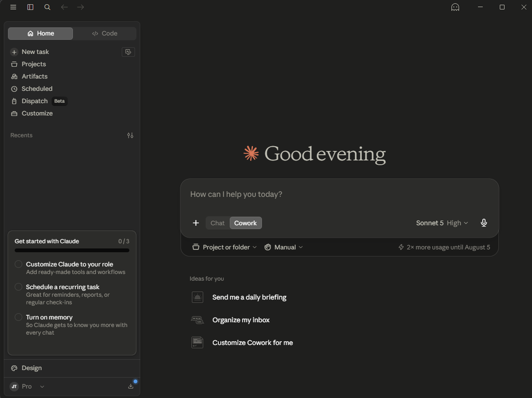Click 2× more usage until August 5
The width and height of the screenshot is (532, 398).
[444, 247]
